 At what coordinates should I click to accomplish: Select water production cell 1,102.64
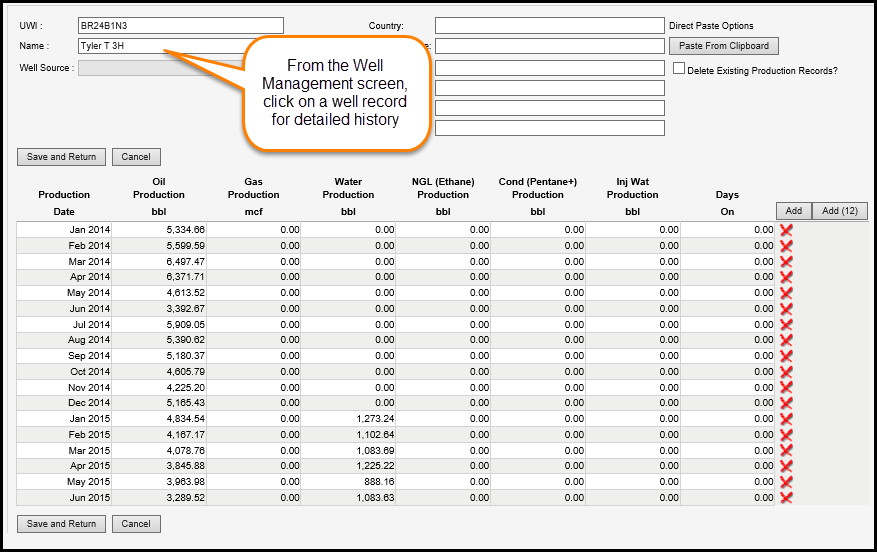tap(348, 435)
